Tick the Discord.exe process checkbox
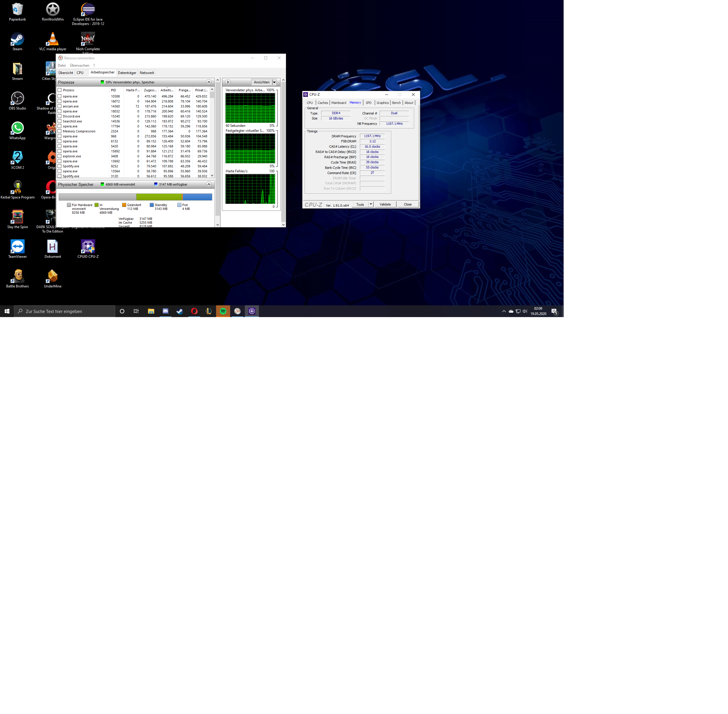The width and height of the screenshot is (728, 714). [x=60, y=116]
